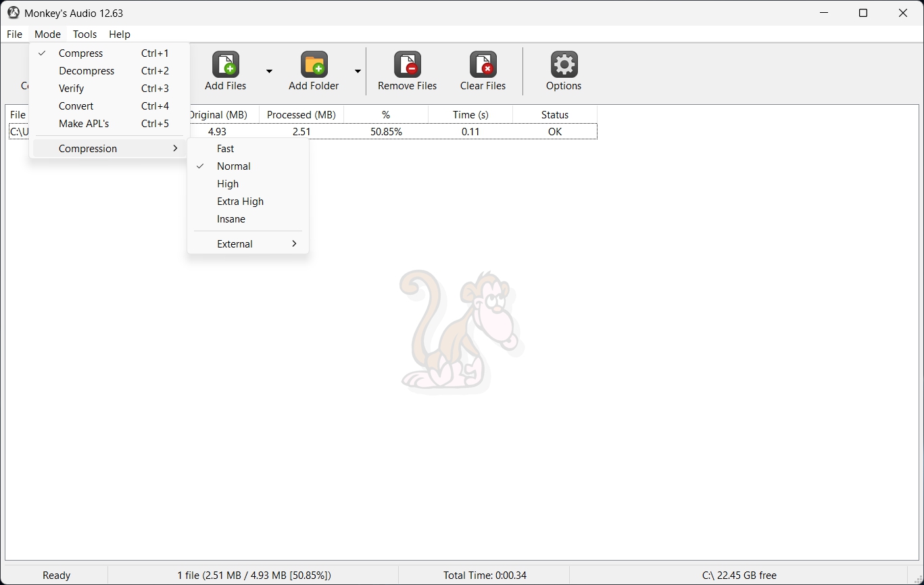924x585 pixels.
Task: Open the Compression submenu entry
Action: pyautogui.click(x=110, y=149)
